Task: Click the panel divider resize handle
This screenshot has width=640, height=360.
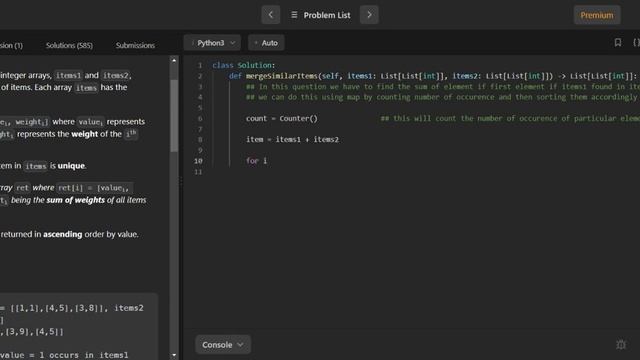Action: [181, 180]
